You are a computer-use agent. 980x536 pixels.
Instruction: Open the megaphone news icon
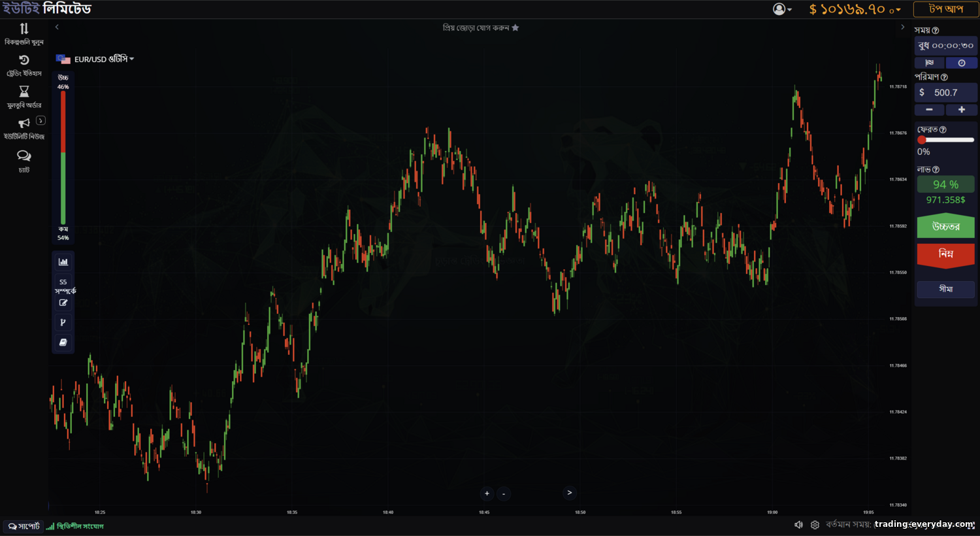[24, 123]
